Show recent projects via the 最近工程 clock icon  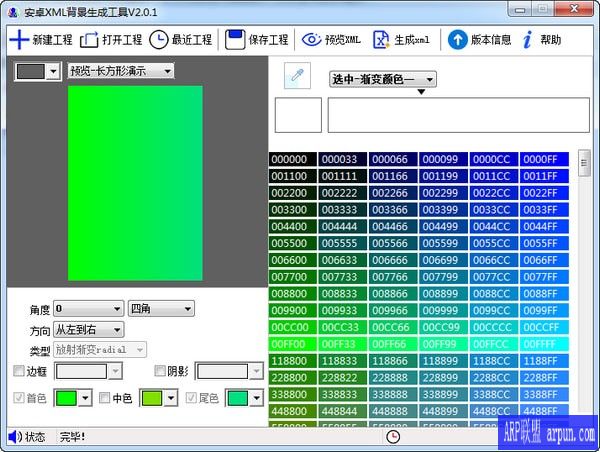(x=160, y=40)
